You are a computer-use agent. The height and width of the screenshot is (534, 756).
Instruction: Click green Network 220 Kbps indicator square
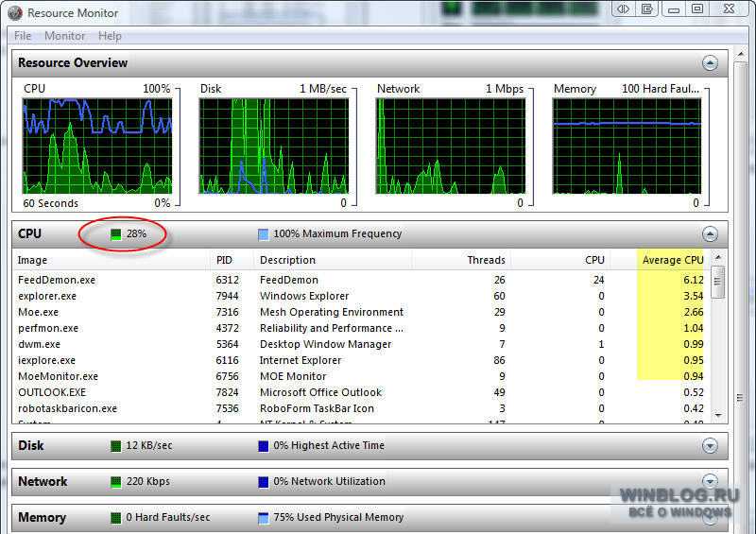pyautogui.click(x=115, y=482)
